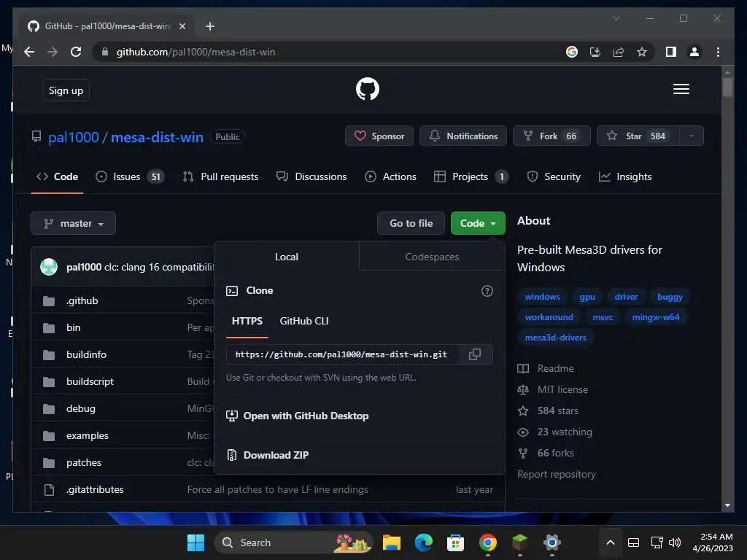This screenshot has width=747, height=560.
Task: Select the GitHub CLI clone option
Action: (304, 321)
